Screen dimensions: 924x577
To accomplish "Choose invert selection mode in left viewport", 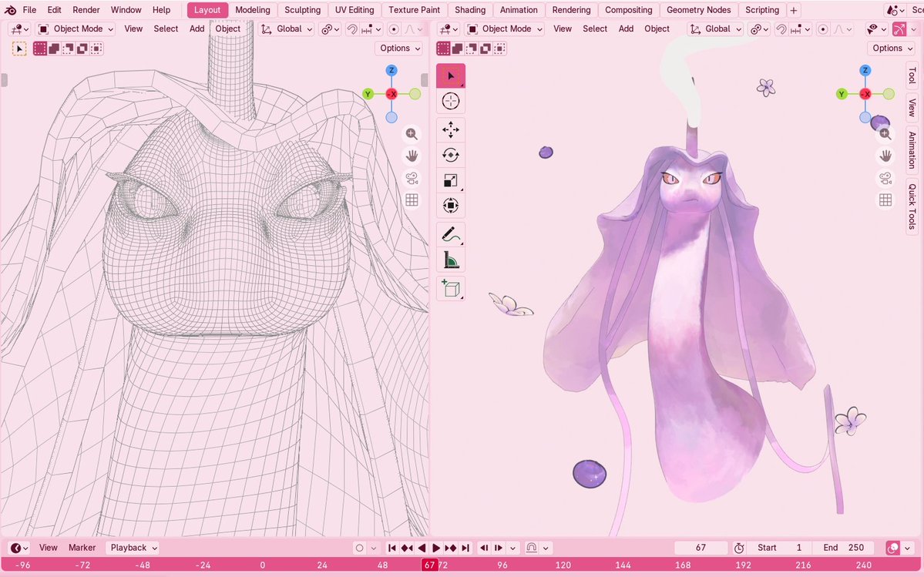I will (x=82, y=49).
